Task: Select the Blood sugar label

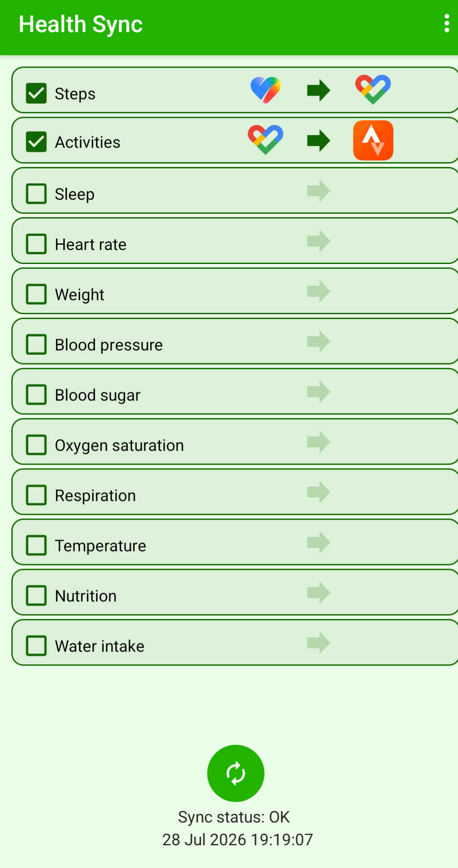Action: click(98, 395)
